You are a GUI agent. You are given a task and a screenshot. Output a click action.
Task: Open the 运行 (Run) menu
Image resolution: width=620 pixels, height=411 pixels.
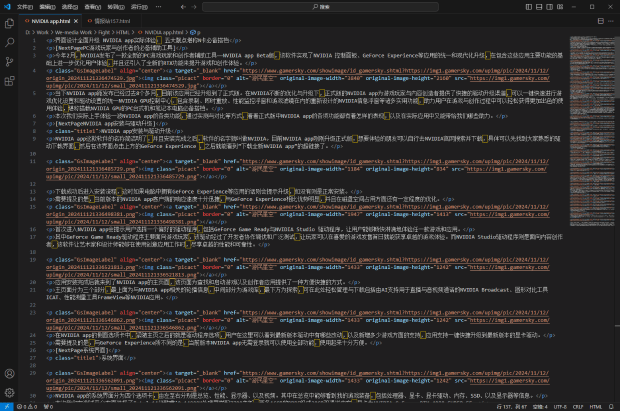pos(139,7)
